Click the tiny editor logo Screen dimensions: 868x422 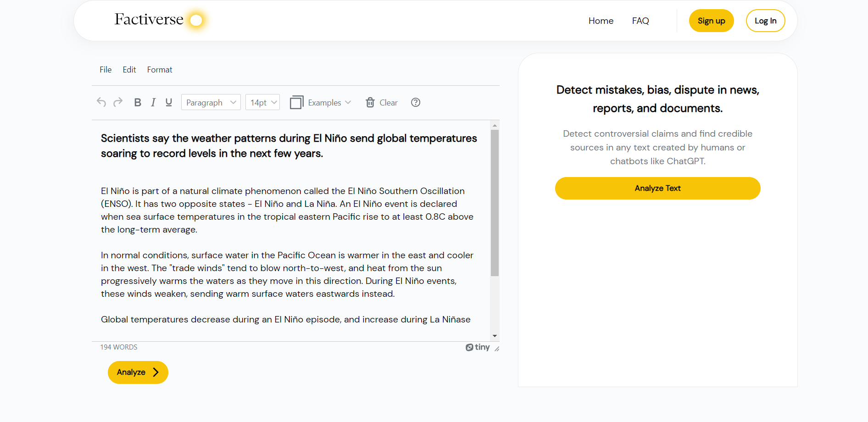click(478, 347)
